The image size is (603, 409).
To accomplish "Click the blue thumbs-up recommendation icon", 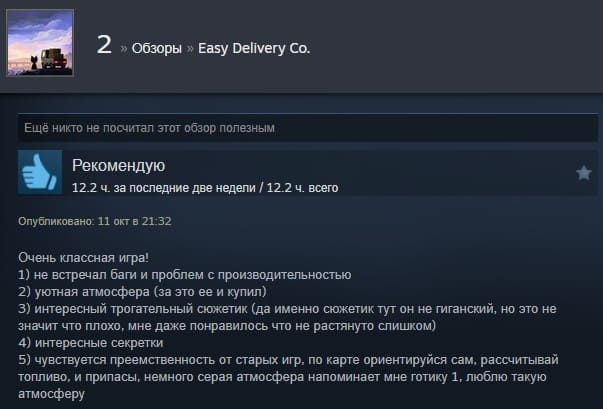I will pyautogui.click(x=40, y=172).
